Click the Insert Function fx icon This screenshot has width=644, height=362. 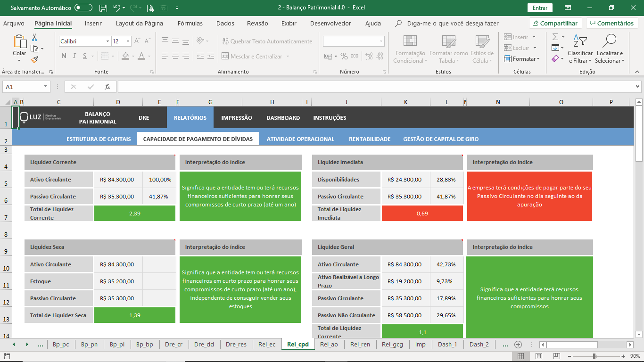(x=107, y=87)
